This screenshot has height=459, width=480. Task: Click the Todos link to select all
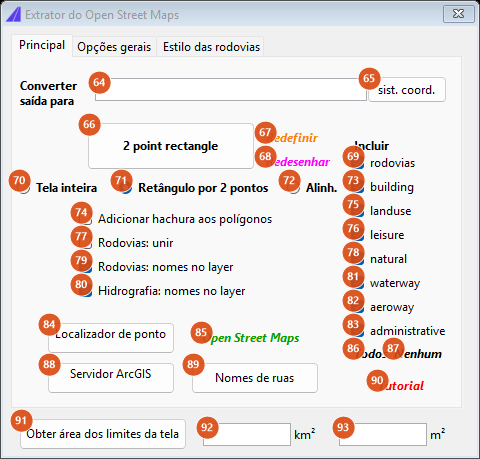[x=370, y=354]
